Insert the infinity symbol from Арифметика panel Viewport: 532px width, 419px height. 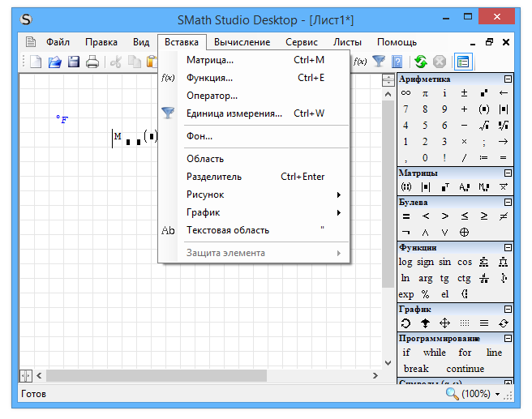point(405,93)
